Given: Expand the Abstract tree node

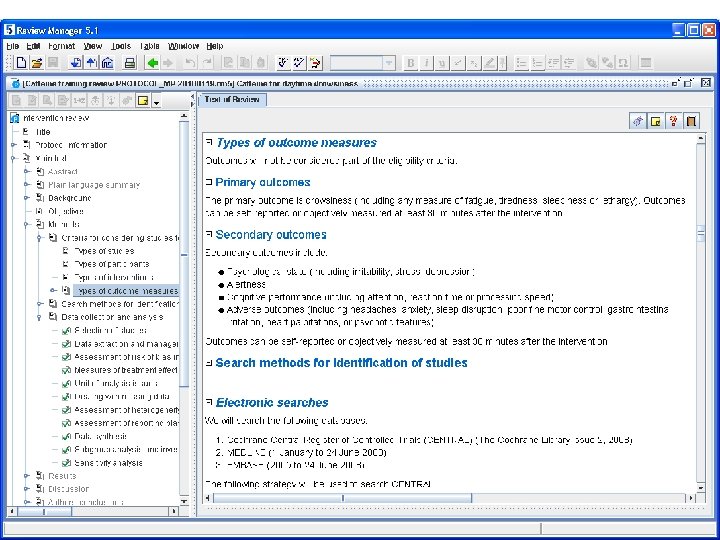Looking at the screenshot, I should pos(27,172).
